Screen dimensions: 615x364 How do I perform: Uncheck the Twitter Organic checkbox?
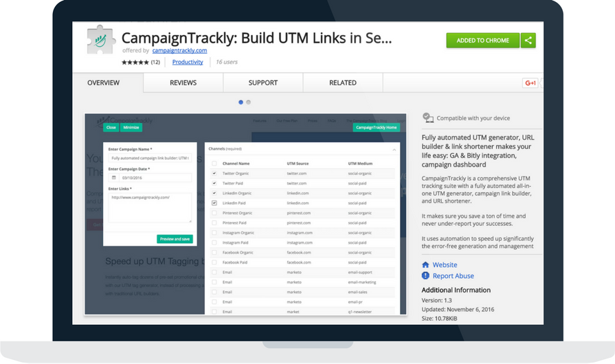click(x=214, y=174)
